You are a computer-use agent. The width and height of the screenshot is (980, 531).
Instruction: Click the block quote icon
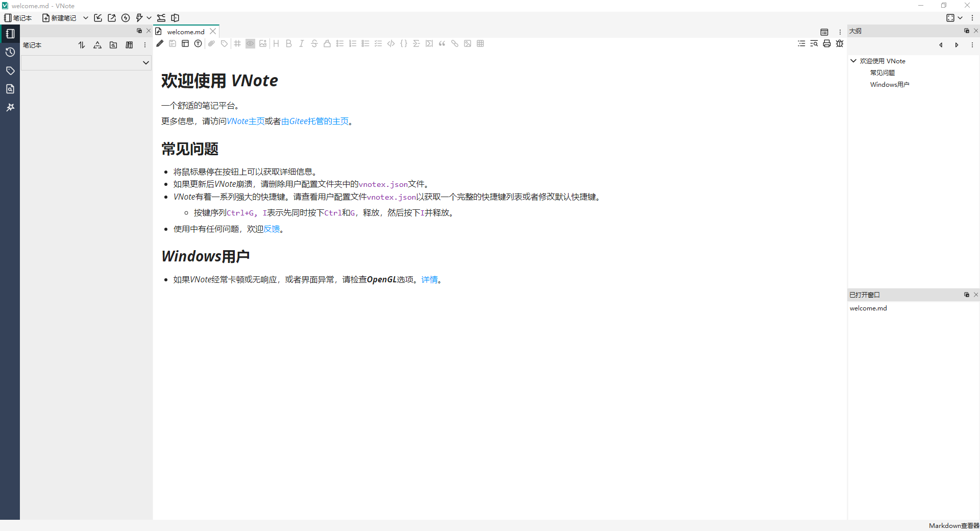442,44
